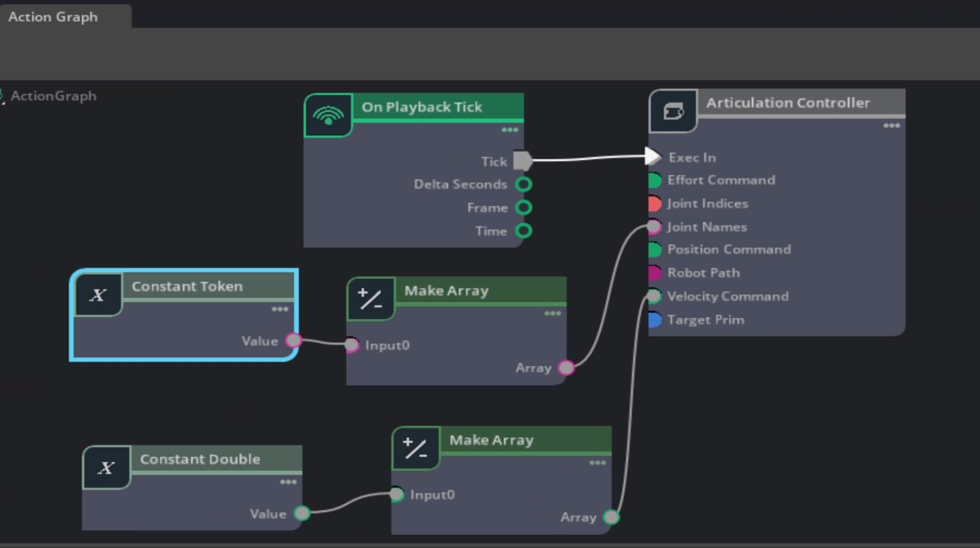Expand options on Constant Double node
Image resolution: width=980 pixels, height=548 pixels.
click(x=288, y=482)
